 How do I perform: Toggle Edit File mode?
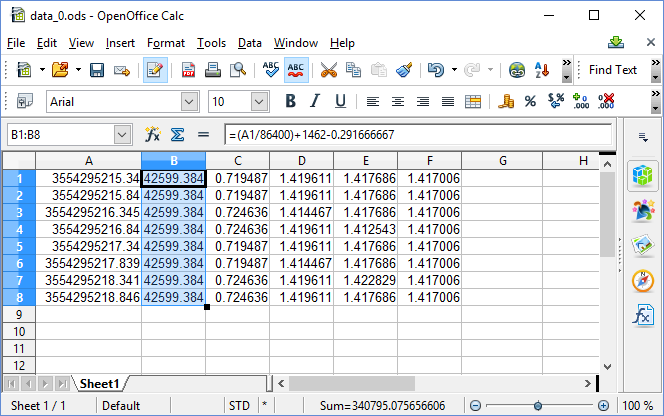pos(154,70)
